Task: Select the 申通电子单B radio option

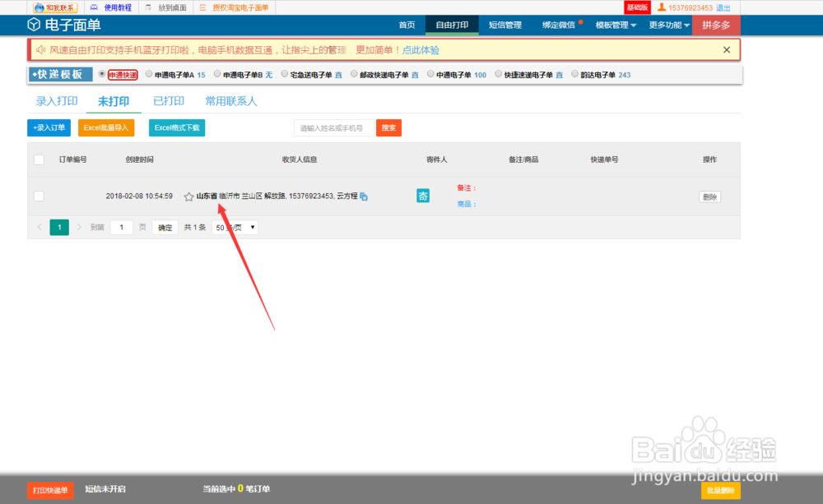Action: click(217, 75)
